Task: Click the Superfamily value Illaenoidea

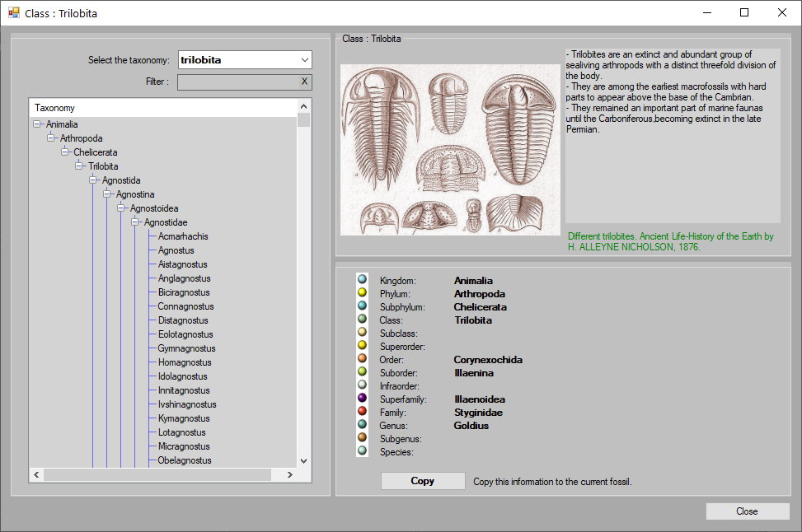Action: [x=480, y=399]
